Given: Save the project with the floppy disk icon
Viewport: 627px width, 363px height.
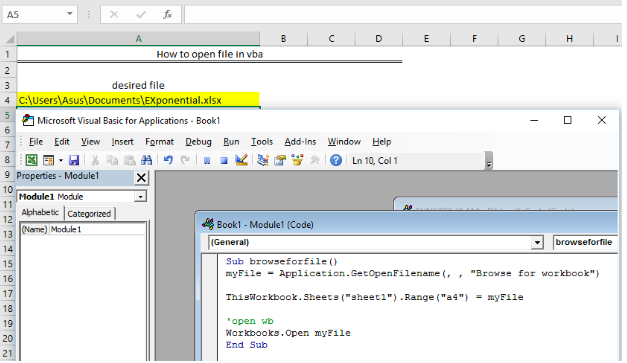Looking at the screenshot, I should tap(74, 160).
